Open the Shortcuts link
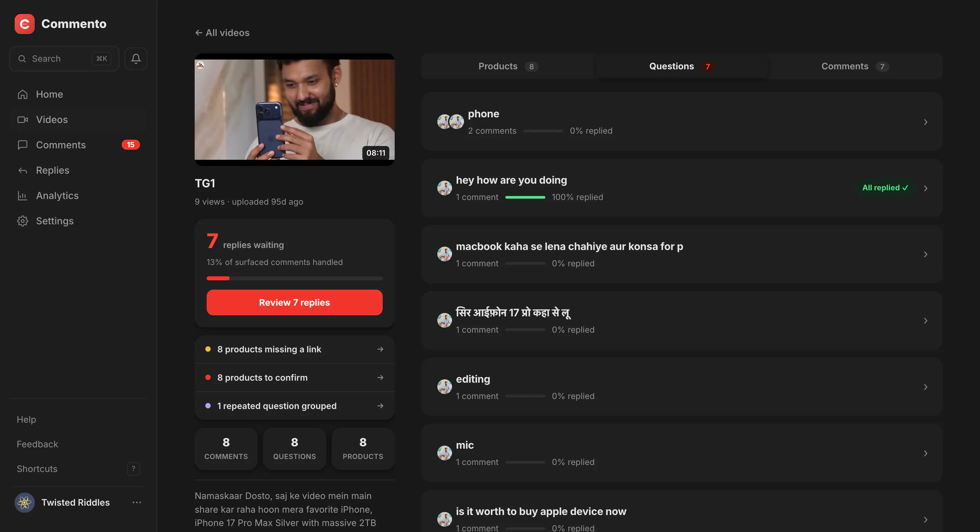Viewport: 980px width, 532px height. click(78, 469)
